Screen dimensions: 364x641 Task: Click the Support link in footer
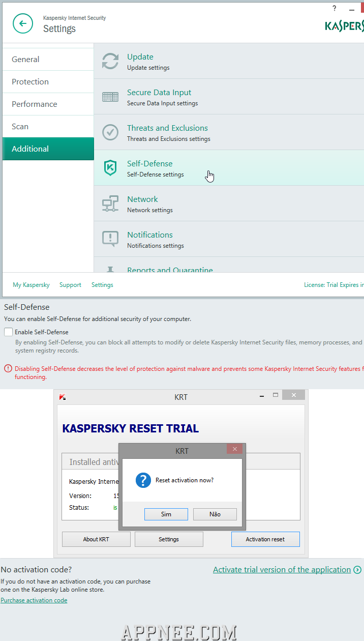tap(70, 285)
